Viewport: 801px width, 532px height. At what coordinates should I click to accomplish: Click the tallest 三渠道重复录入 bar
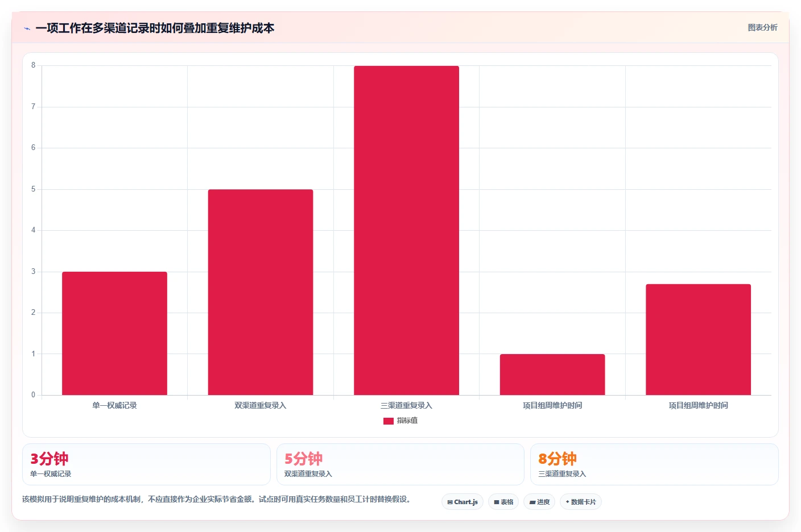pos(406,230)
